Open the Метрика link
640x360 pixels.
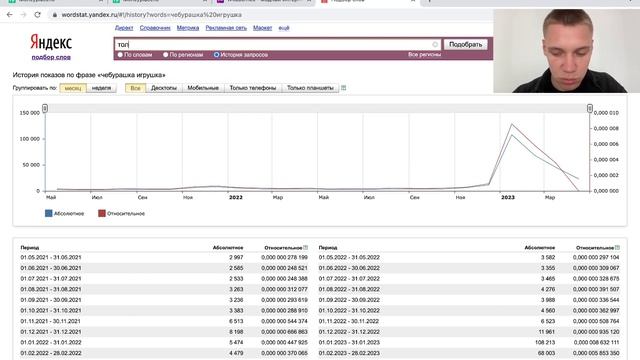click(x=188, y=28)
